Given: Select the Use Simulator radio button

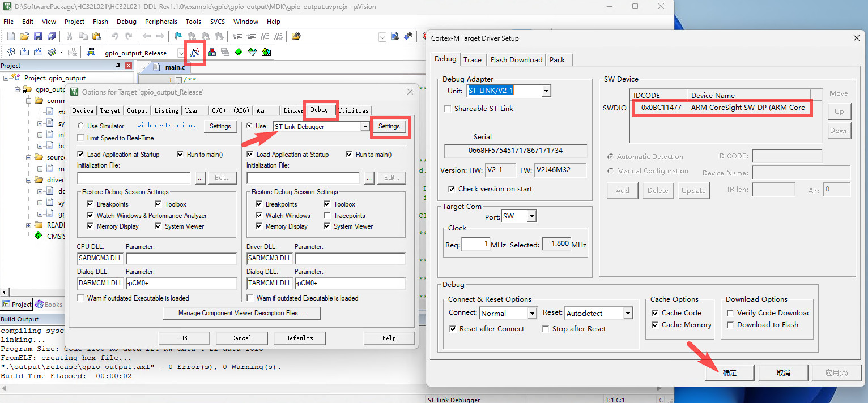Looking at the screenshot, I should tap(81, 126).
